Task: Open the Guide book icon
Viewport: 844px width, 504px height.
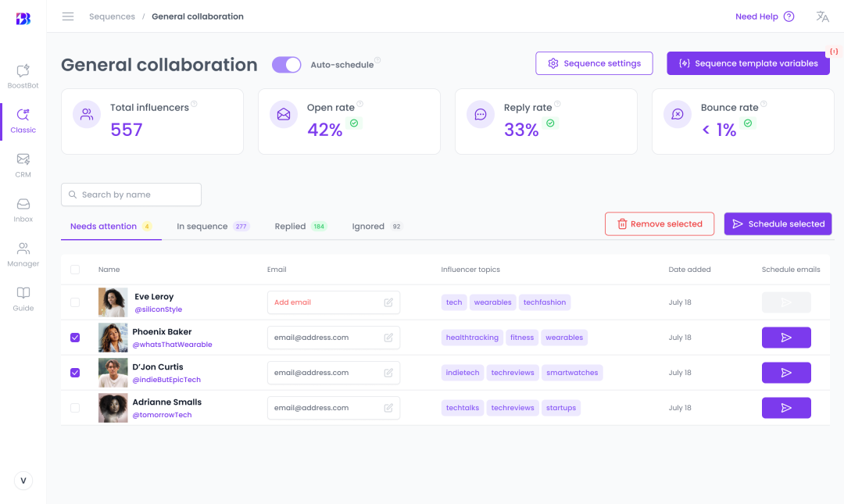Action: coord(23,294)
